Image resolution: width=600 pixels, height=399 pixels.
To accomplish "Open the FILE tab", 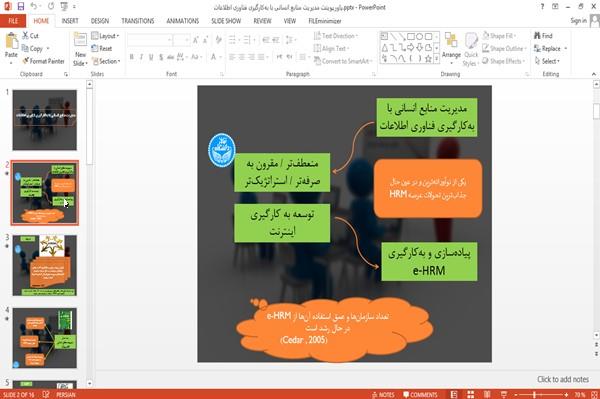I will click(x=13, y=21).
